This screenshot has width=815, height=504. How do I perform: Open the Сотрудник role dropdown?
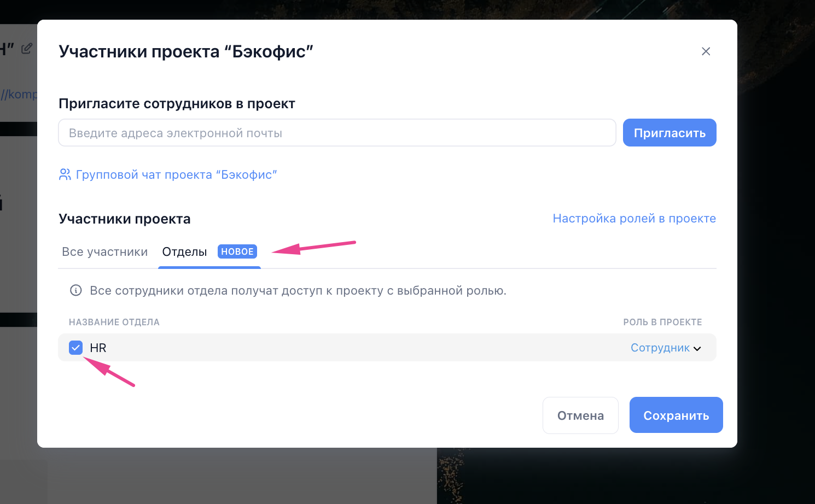point(666,348)
